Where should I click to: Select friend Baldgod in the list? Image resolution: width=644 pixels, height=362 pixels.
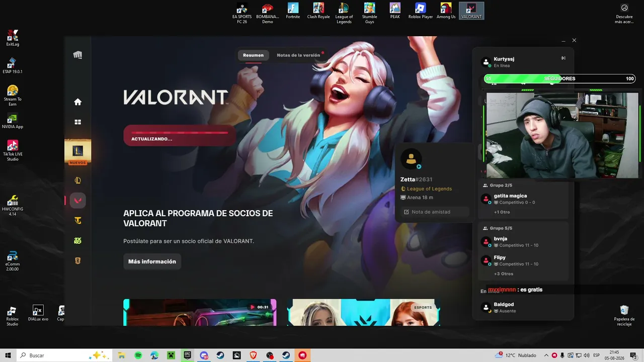tap(523, 307)
